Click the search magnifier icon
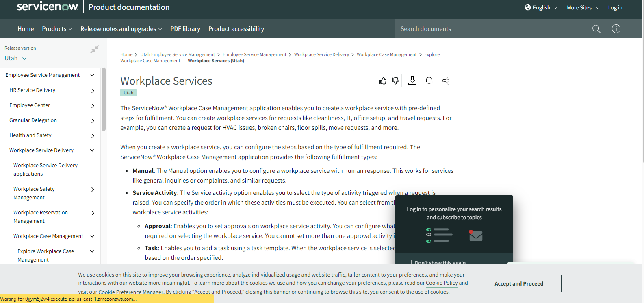The image size is (644, 303). click(596, 29)
